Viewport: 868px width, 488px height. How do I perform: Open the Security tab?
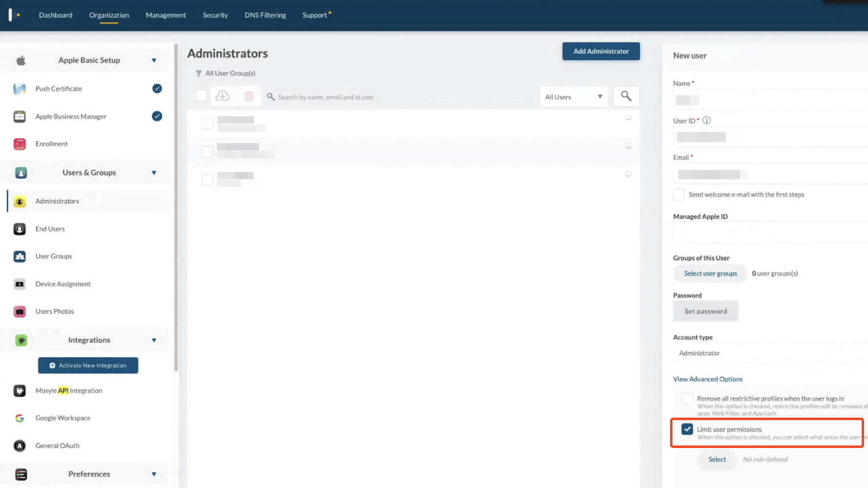(x=215, y=15)
